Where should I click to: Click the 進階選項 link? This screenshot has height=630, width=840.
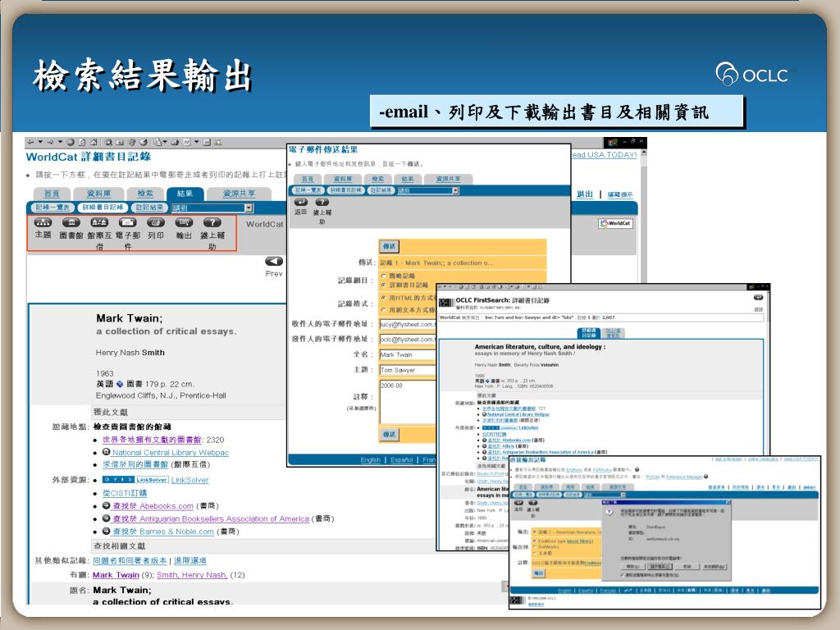pyautogui.click(x=190, y=560)
